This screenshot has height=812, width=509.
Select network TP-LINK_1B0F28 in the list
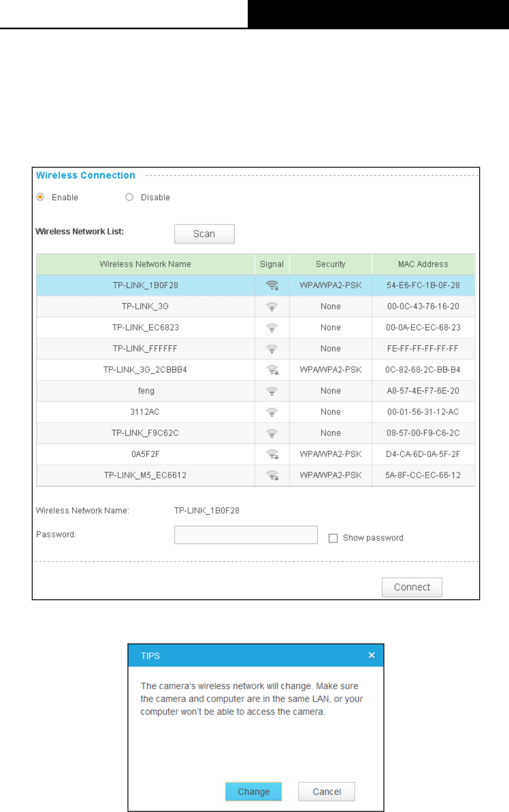click(x=145, y=285)
